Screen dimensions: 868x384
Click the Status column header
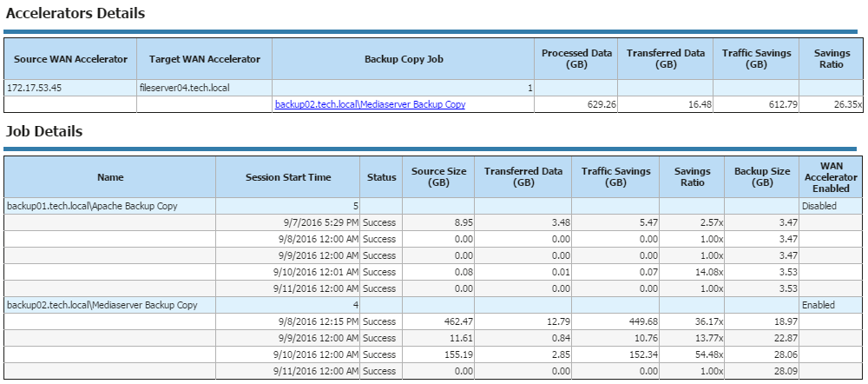(381, 177)
